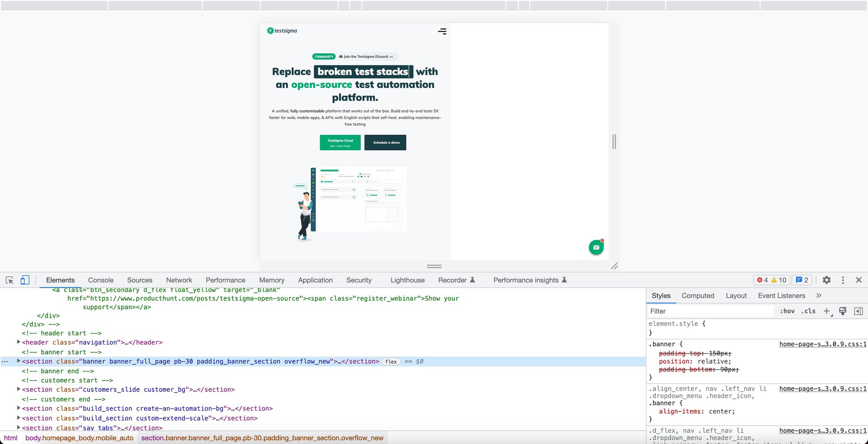
Task: Grab the viewport right-edge width handle
Action: pyautogui.click(x=614, y=142)
